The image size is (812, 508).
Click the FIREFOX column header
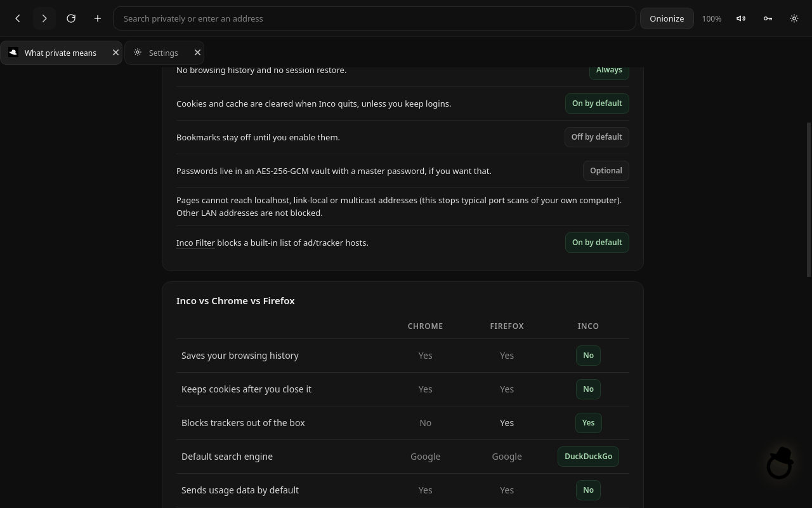(x=507, y=326)
